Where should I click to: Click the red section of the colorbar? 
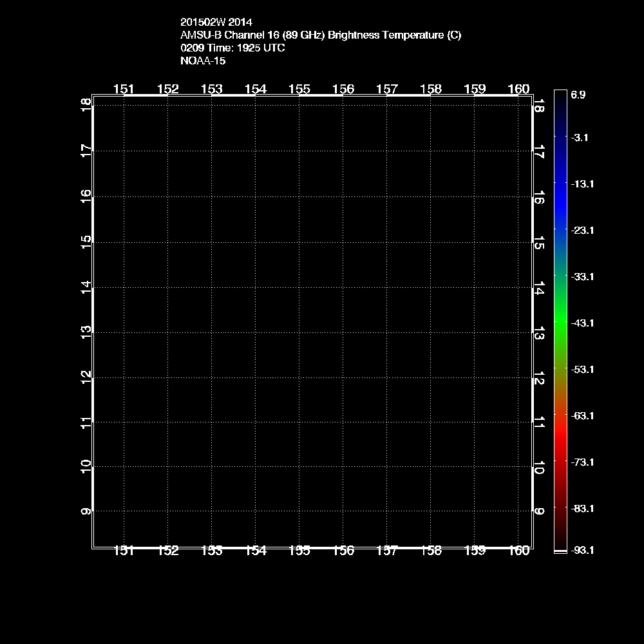click(x=560, y=438)
